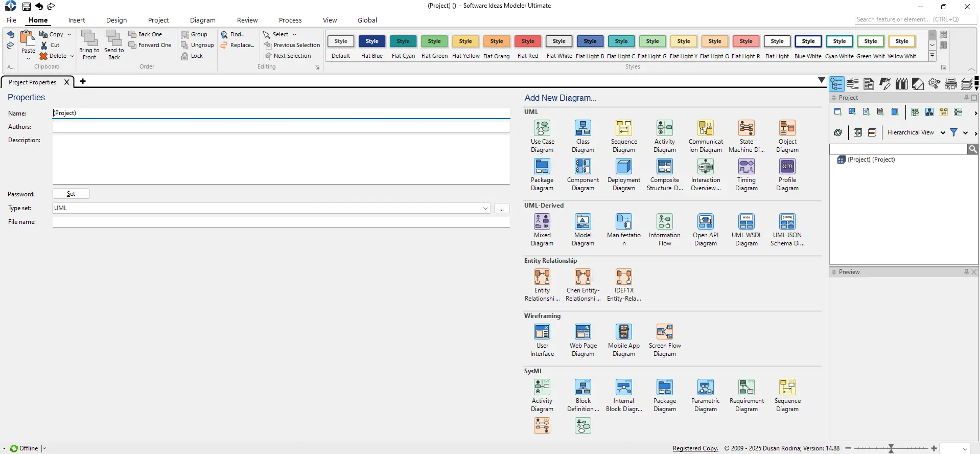This screenshot has height=454, width=980.
Task: Add a Model Diagram
Action: pyautogui.click(x=583, y=230)
